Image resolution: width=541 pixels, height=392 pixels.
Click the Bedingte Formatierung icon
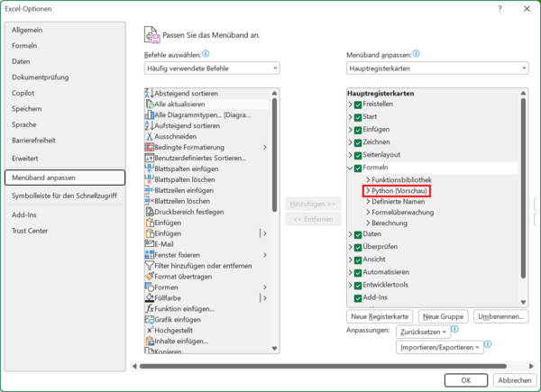pyautogui.click(x=149, y=147)
